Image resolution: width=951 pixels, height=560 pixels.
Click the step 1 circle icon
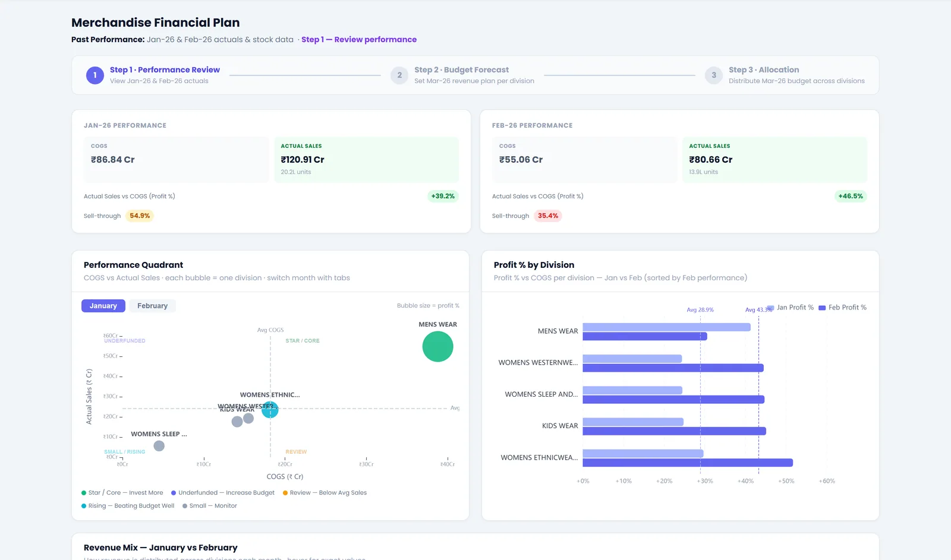click(x=95, y=75)
